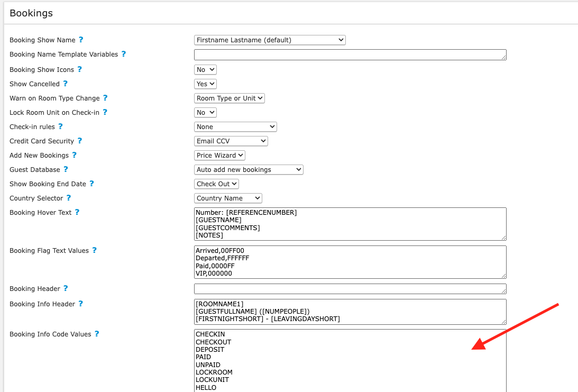Open the Show Booking End Date dropdown
578x392 pixels.
(x=216, y=184)
